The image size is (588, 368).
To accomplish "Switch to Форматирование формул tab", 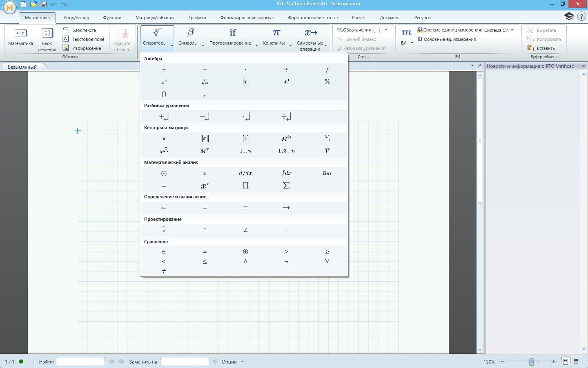I will (247, 18).
